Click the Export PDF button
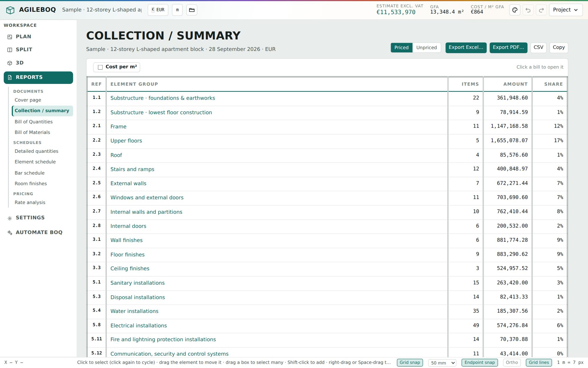Screen dimensions: 588x368 point(508,47)
